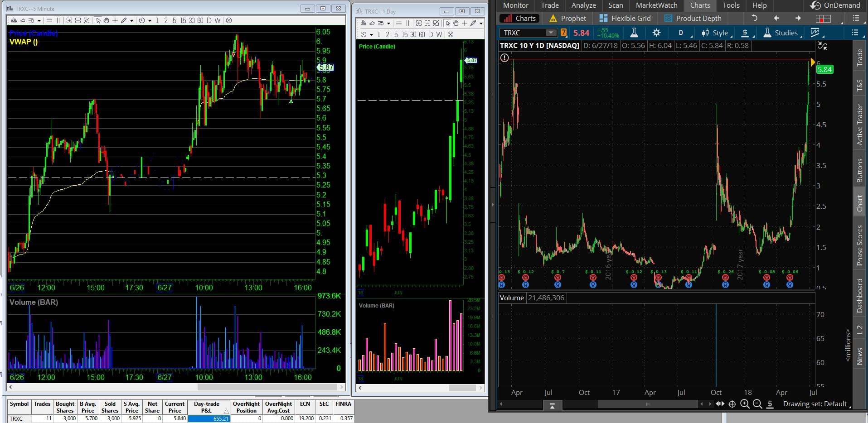Click the pan crosshair icon below thinkorswim chart
Screen dimensions: 868x423
click(732, 404)
